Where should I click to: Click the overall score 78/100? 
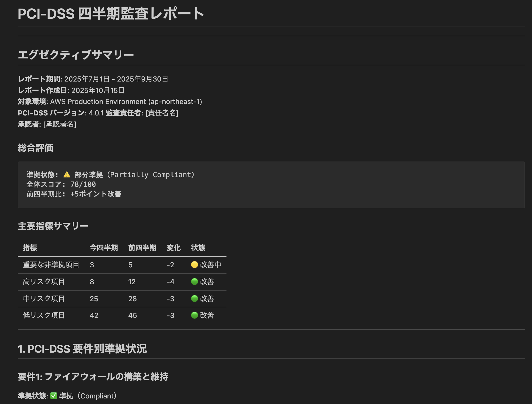point(83,184)
